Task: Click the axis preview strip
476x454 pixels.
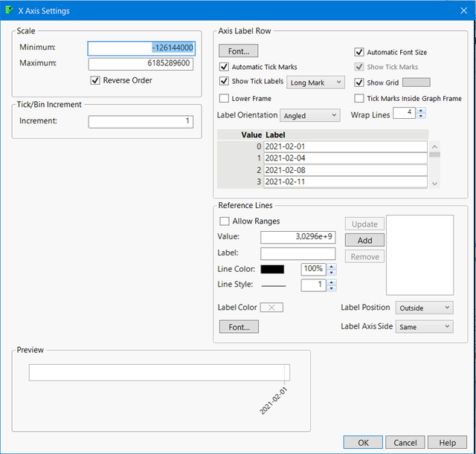Action: coord(159,372)
